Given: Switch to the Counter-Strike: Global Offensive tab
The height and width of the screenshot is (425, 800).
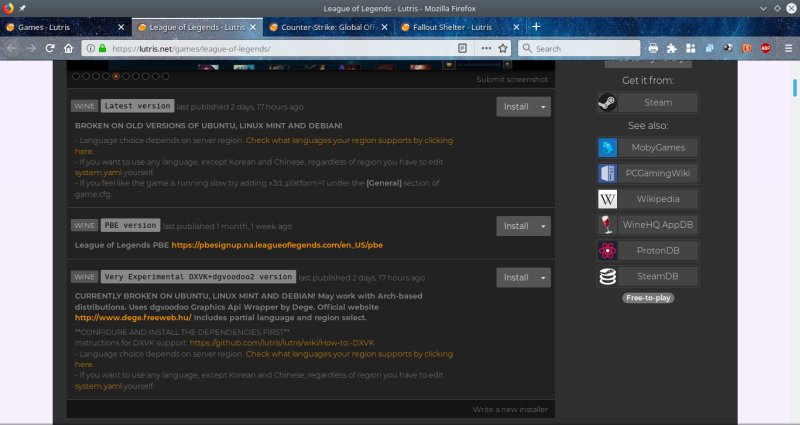Looking at the screenshot, I should coord(328,27).
